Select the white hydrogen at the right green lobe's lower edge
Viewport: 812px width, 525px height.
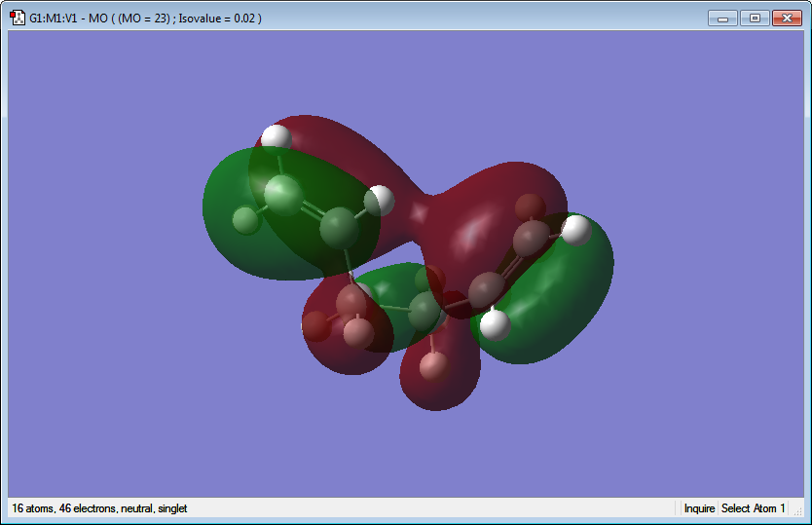(495, 325)
